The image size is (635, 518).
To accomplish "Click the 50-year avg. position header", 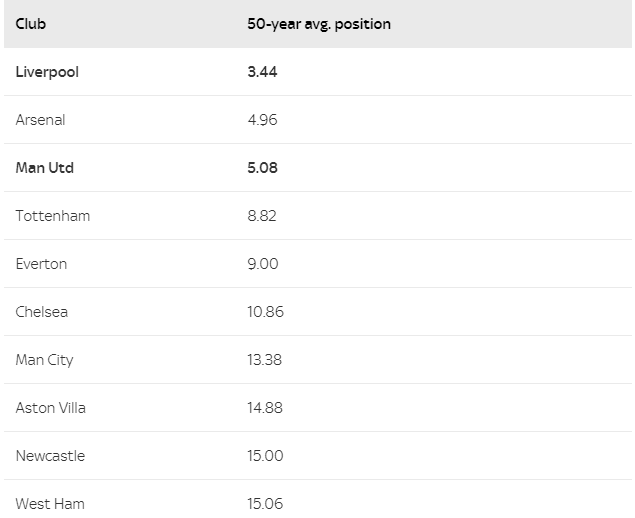I will pos(319,24).
